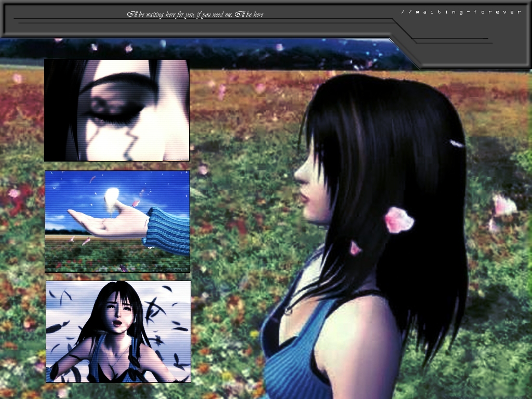Select the "I'll be waiting here" quote text
Image resolution: width=532 pixels, height=399 pixels.
point(195,15)
